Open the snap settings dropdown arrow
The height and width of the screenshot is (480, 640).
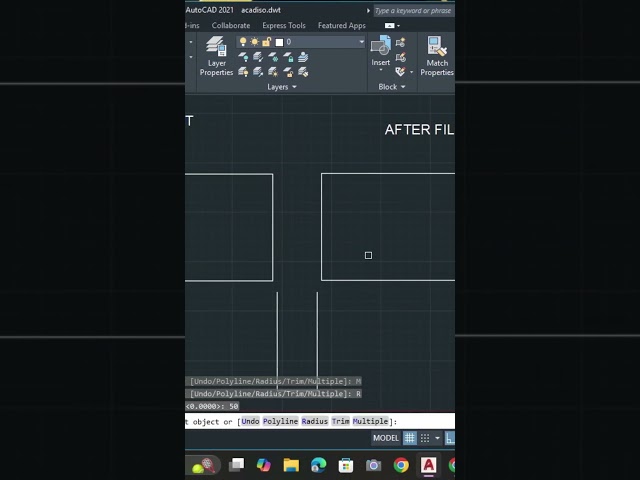[x=437, y=438]
